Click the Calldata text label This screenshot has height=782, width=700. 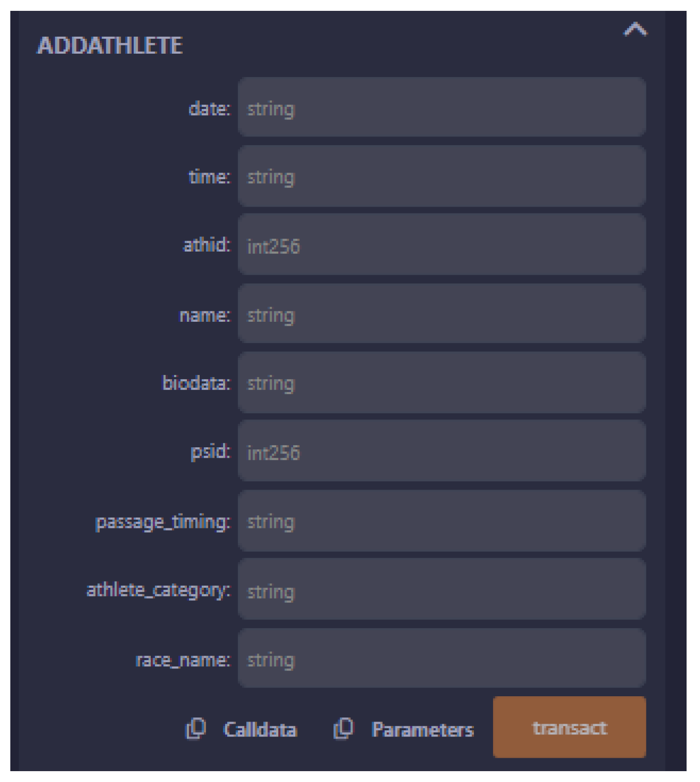click(260, 729)
